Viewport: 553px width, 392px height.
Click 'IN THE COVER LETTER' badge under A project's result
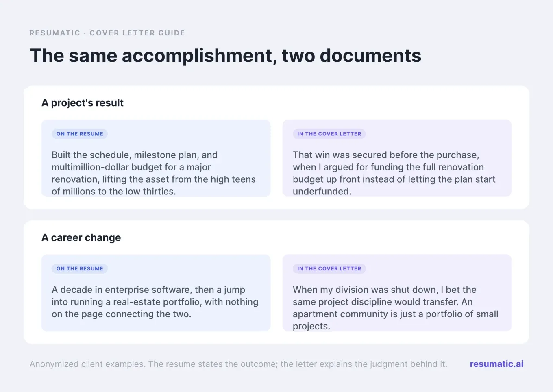pyautogui.click(x=329, y=134)
